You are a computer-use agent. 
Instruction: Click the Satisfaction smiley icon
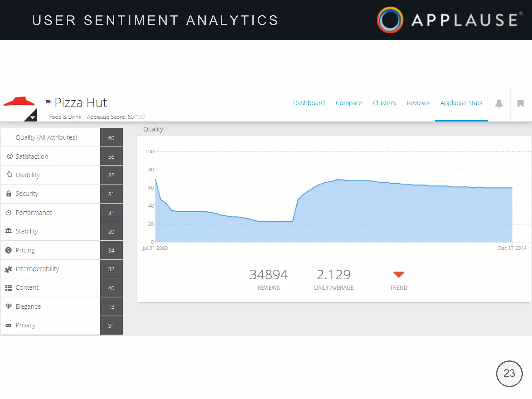click(10, 156)
